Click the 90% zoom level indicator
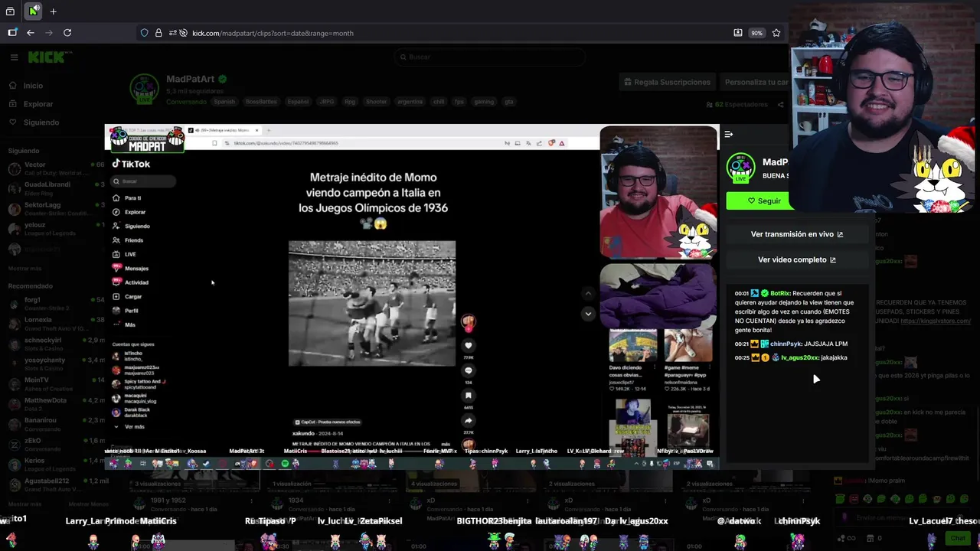The height and width of the screenshot is (551, 980). click(x=756, y=33)
